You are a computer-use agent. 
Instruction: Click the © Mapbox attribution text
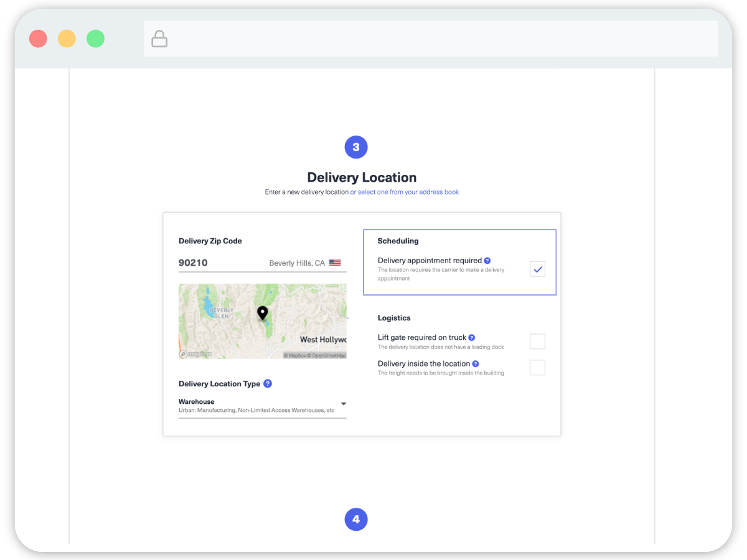click(296, 355)
